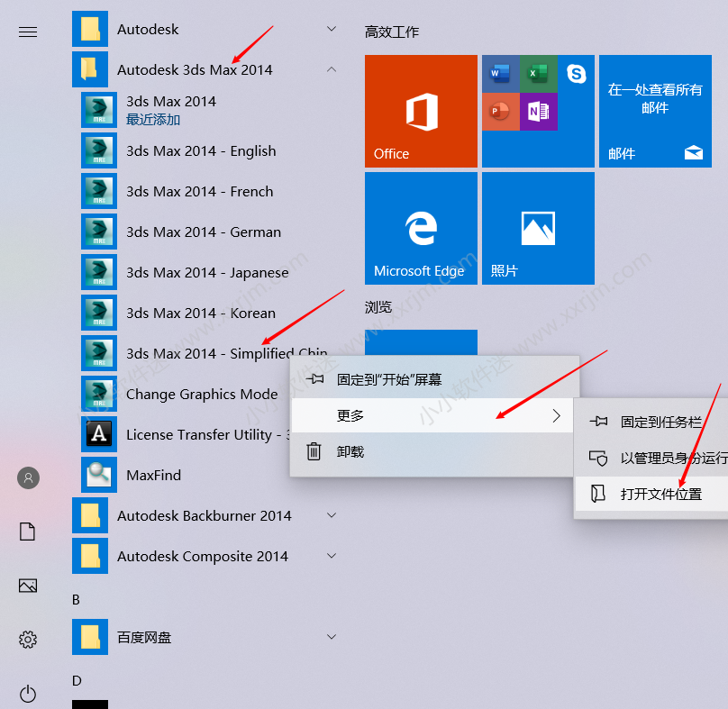Select 以管理员身份运行 option
The width and height of the screenshot is (728, 709).
(671, 458)
